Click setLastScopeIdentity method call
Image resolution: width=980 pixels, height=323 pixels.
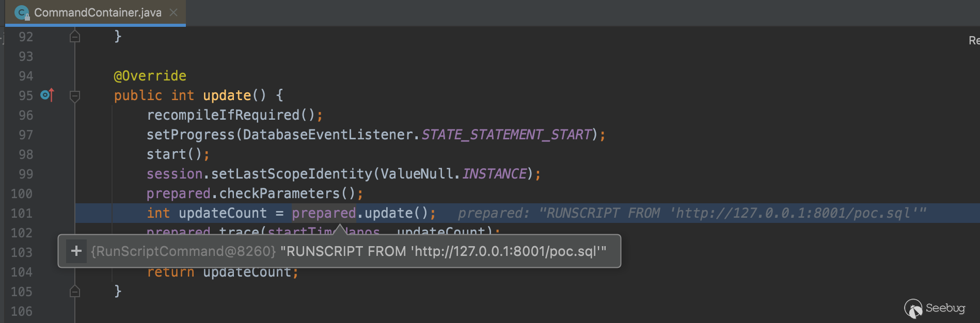291,174
